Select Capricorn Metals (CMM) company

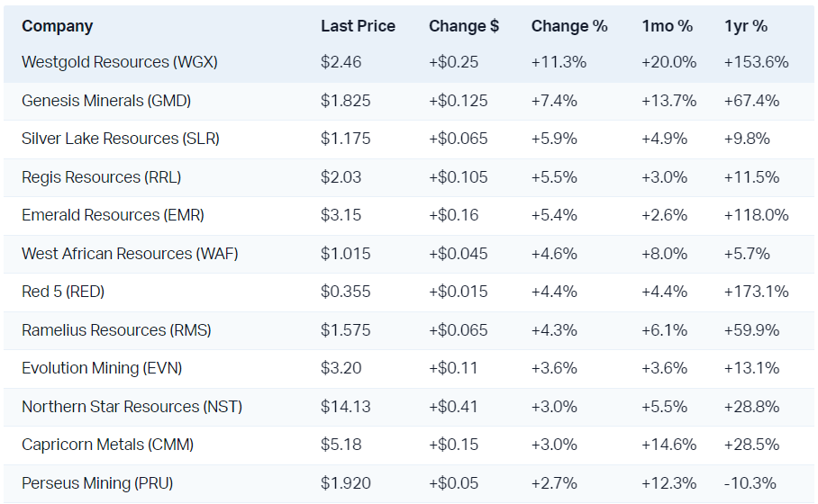click(x=108, y=445)
